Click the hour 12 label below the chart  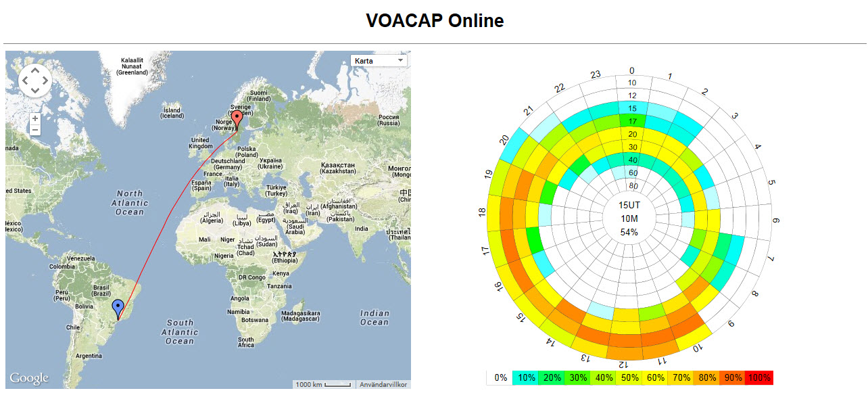tap(623, 365)
